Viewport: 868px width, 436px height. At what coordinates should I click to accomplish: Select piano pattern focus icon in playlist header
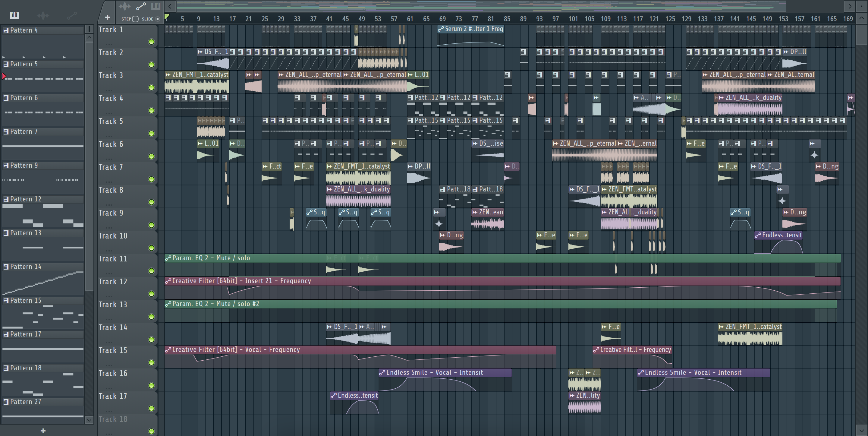click(156, 6)
